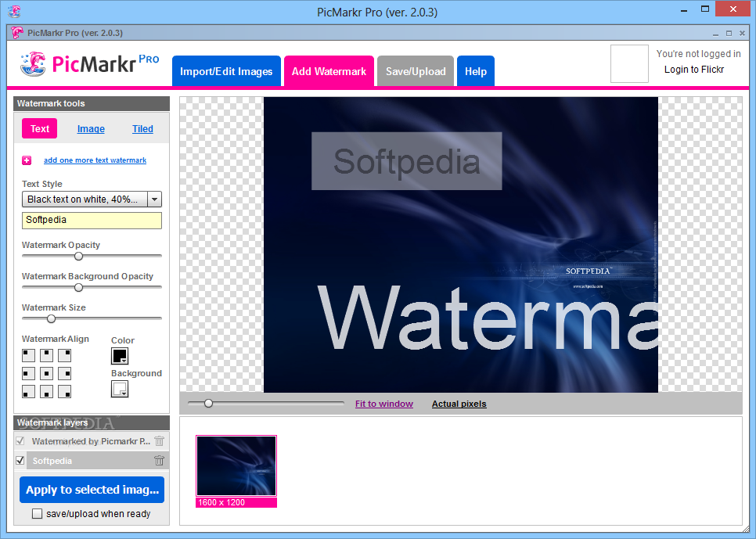Click the pink plus icon to add a watermark
Viewport: 756px width, 539px height.
point(27,160)
